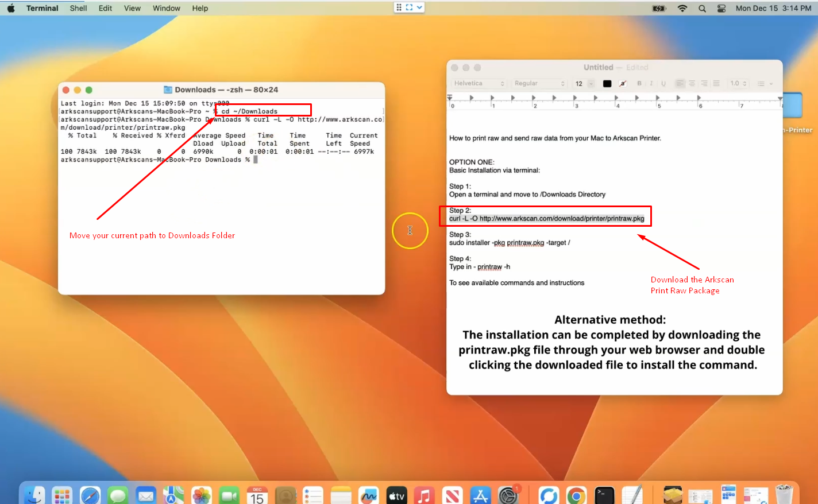This screenshot has width=818, height=504.
Task: Click the date and time in the menu bar
Action: [774, 8]
